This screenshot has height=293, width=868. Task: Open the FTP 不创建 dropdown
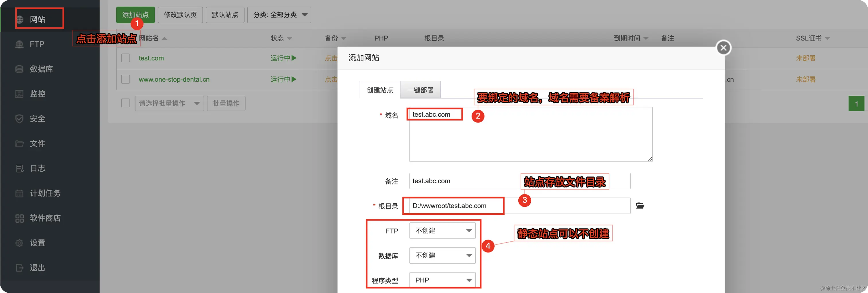point(442,231)
